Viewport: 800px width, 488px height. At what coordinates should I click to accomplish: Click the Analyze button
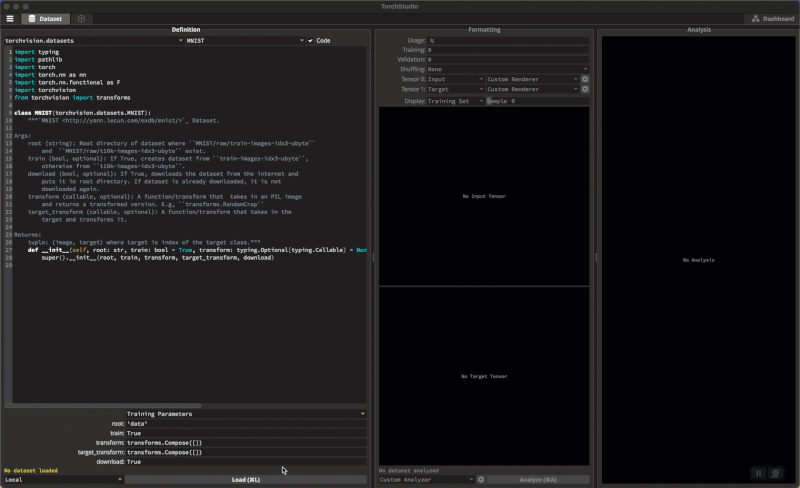[x=538, y=480]
